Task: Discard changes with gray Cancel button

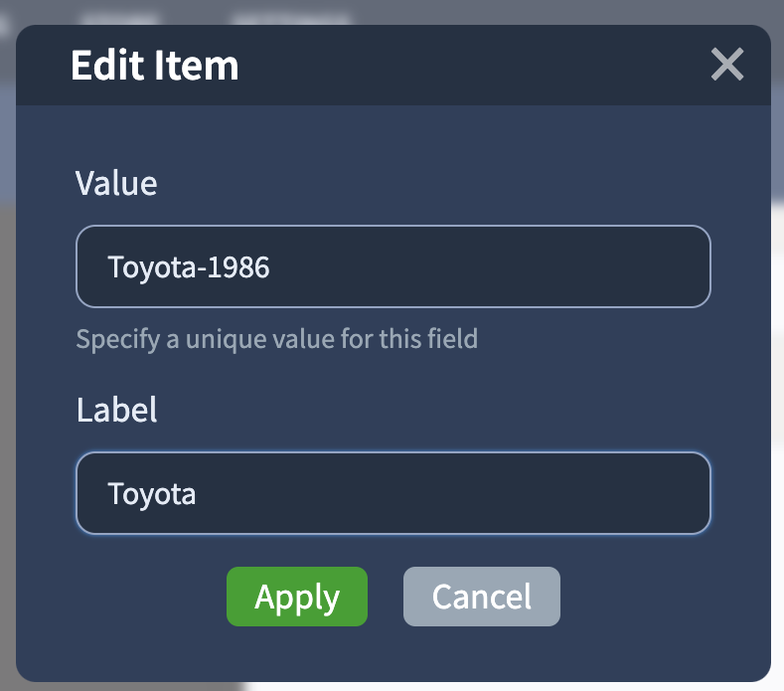Action: pyautogui.click(x=482, y=597)
